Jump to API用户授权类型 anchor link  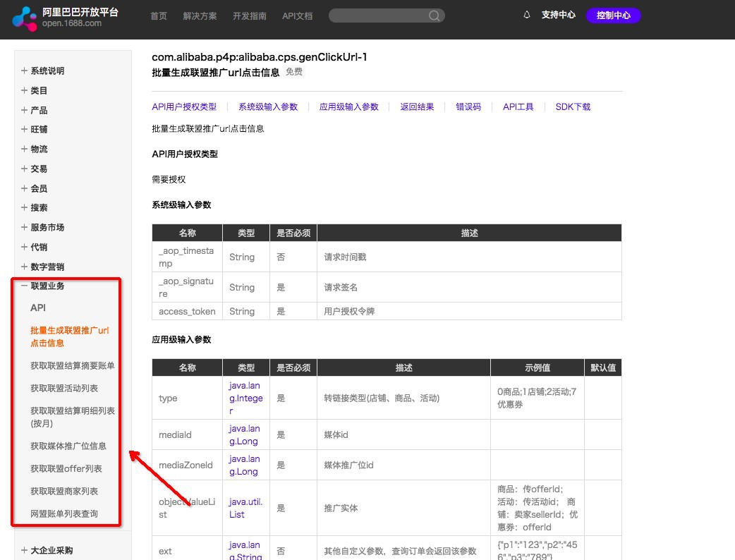point(184,106)
